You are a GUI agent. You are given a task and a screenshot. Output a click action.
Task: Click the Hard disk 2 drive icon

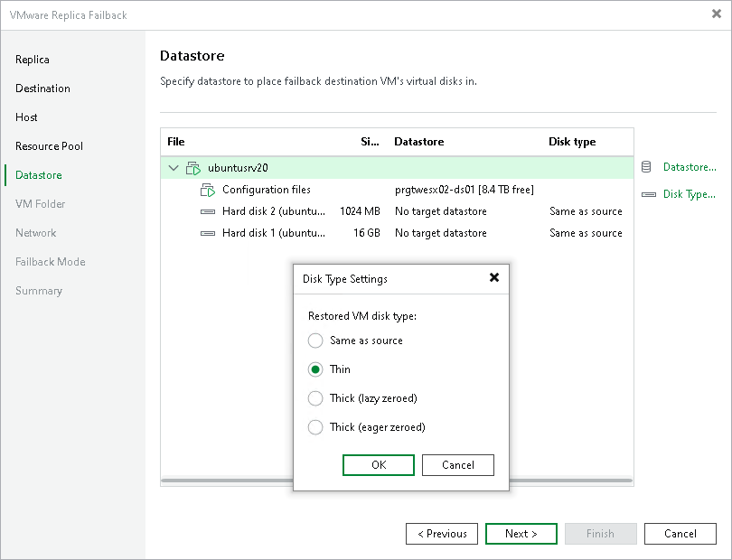208,212
